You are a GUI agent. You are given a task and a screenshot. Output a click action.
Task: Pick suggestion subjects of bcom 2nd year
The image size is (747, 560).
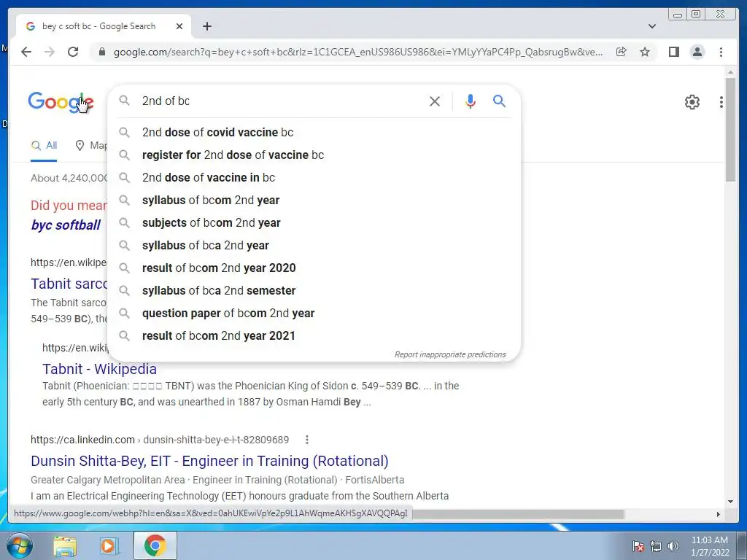[x=314, y=223]
